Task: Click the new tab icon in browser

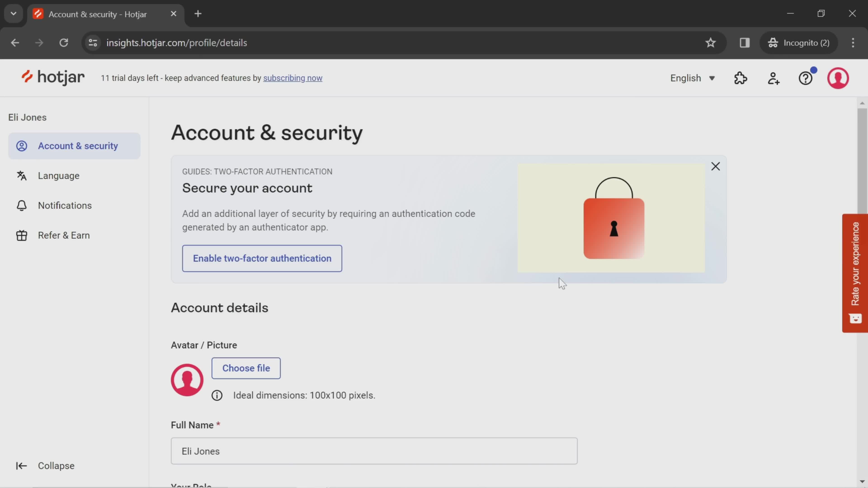Action: pyautogui.click(x=198, y=13)
